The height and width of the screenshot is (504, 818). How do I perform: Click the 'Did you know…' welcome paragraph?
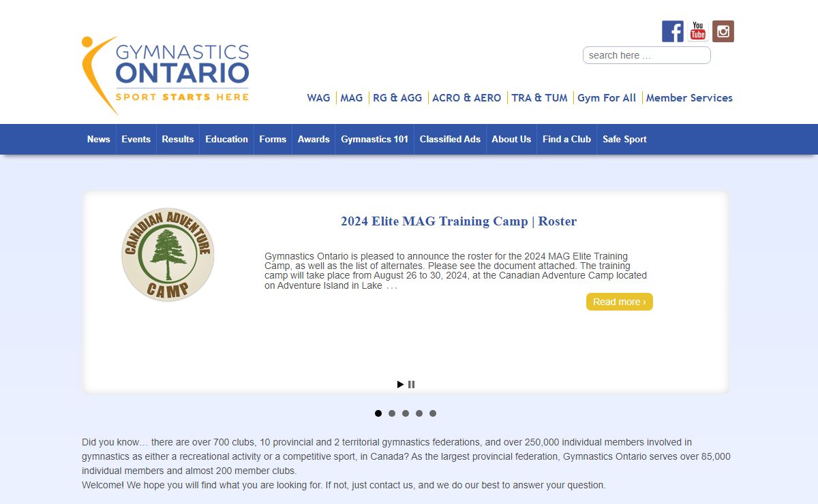pos(406,464)
